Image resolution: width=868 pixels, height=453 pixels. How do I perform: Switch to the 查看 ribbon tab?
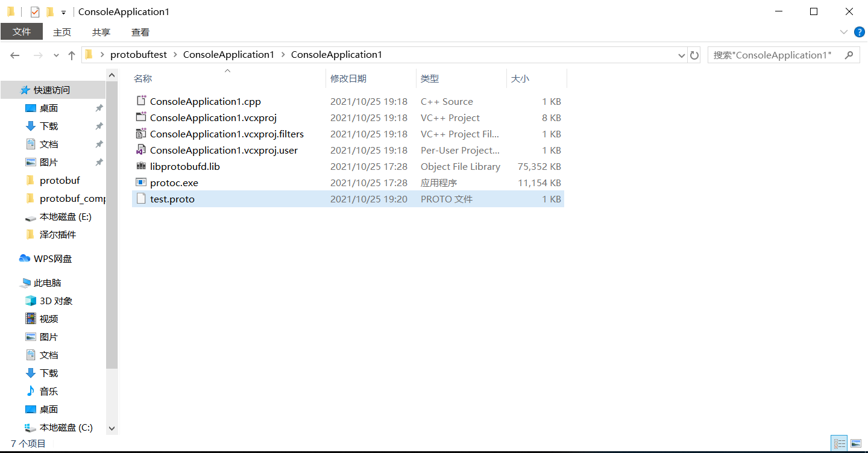click(x=140, y=32)
